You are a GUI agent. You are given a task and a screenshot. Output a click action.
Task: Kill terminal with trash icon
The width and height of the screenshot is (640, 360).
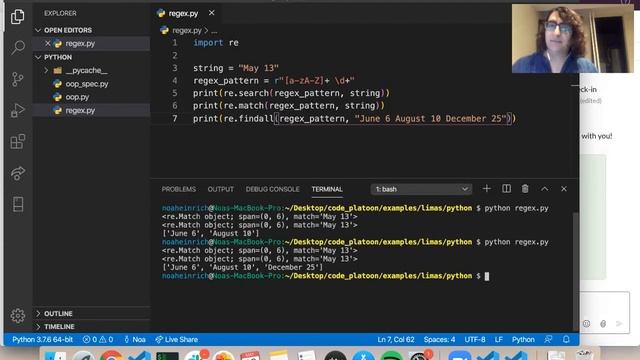coord(525,189)
